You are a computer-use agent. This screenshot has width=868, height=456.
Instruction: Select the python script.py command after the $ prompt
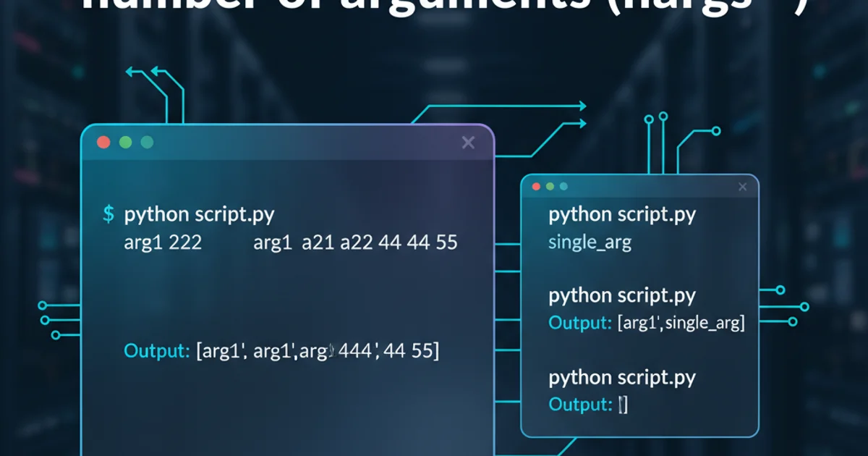[x=199, y=214]
